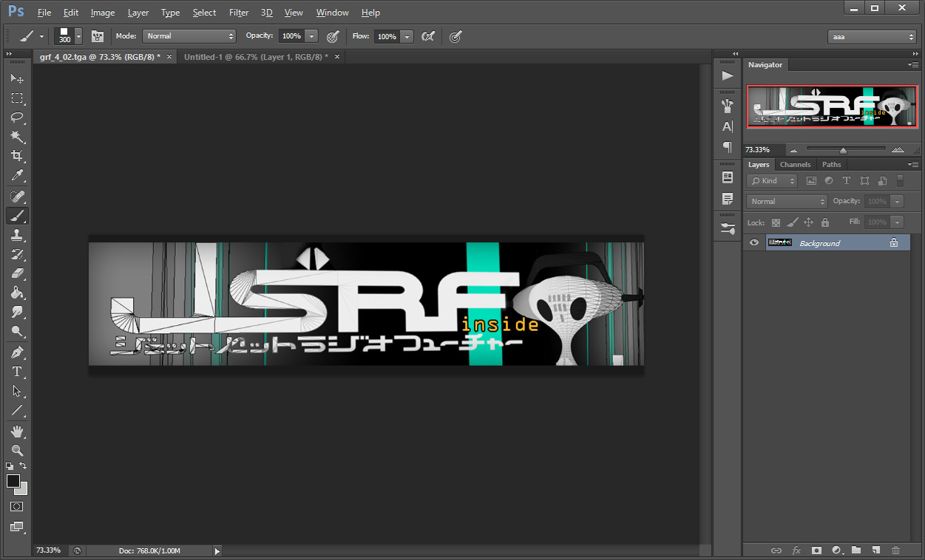Select the Lasso tool
This screenshot has width=925, height=560.
tap(16, 117)
